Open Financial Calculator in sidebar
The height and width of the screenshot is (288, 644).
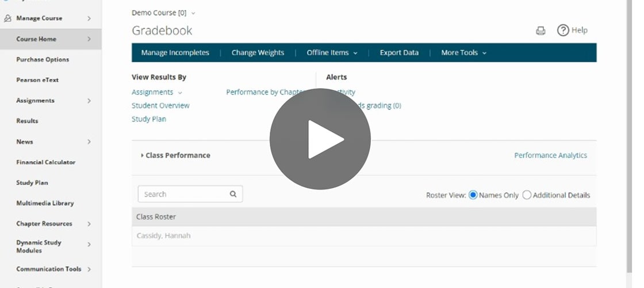45,162
